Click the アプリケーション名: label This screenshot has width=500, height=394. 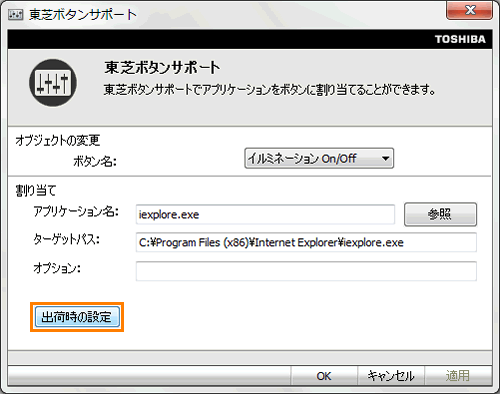click(76, 212)
